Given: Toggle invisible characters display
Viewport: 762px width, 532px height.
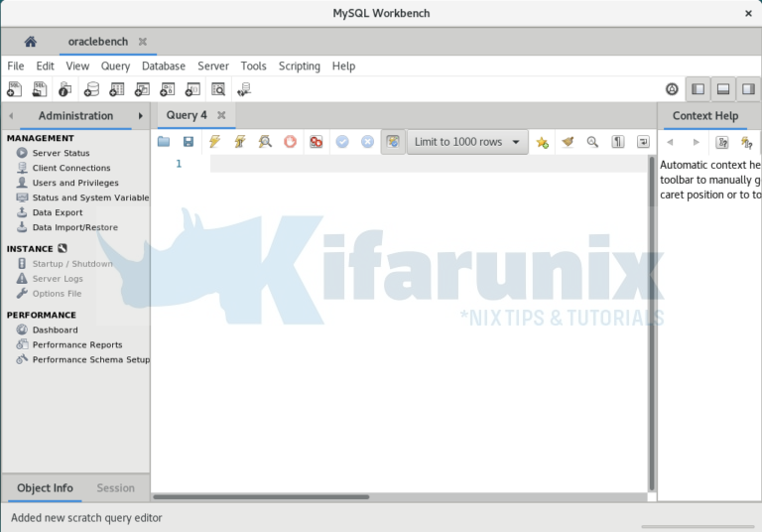Looking at the screenshot, I should (618, 142).
